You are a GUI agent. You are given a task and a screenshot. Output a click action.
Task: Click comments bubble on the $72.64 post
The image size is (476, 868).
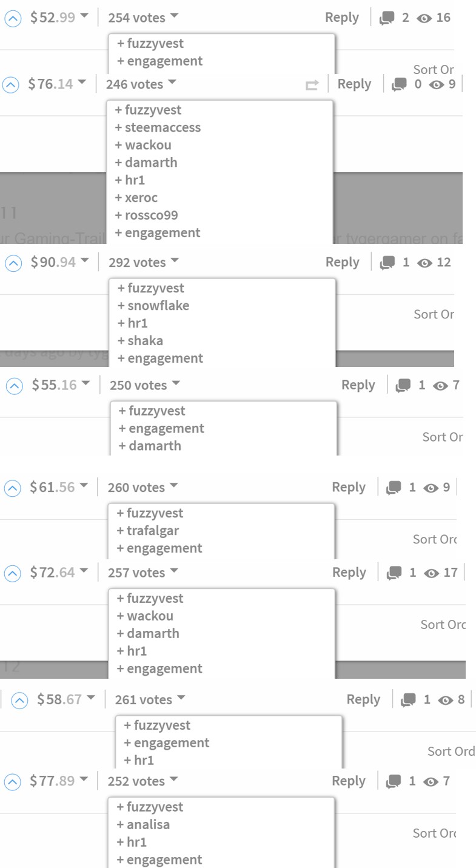click(x=395, y=573)
